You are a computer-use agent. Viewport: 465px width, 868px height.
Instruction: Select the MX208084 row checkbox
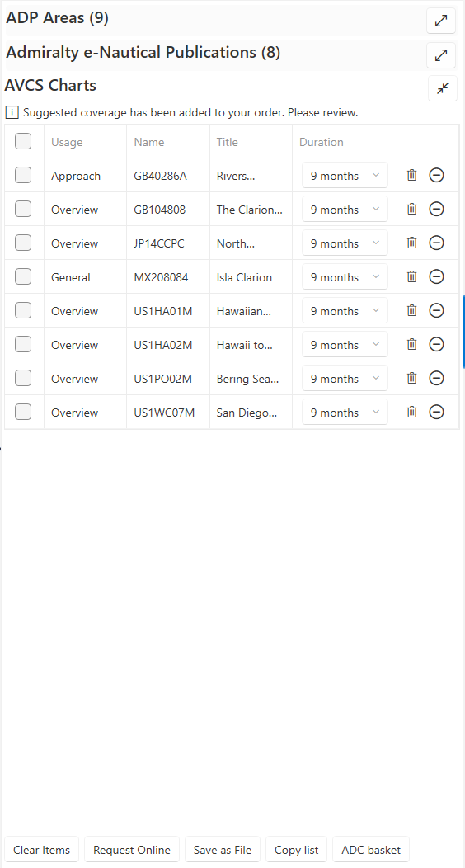[x=23, y=276]
